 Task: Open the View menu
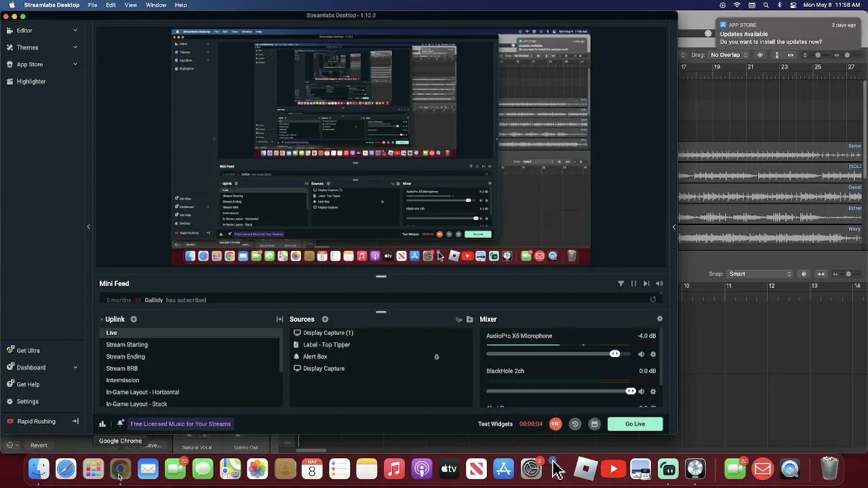pyautogui.click(x=131, y=5)
